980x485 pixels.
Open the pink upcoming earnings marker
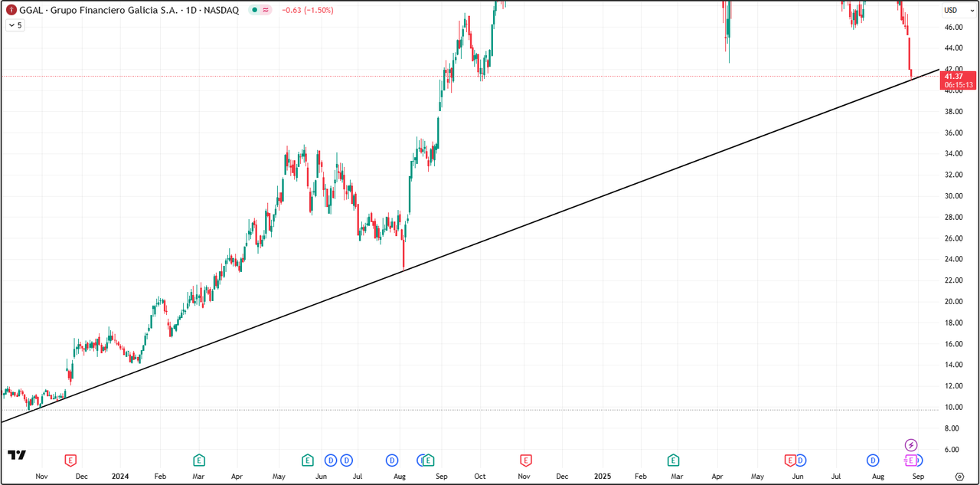click(x=911, y=460)
